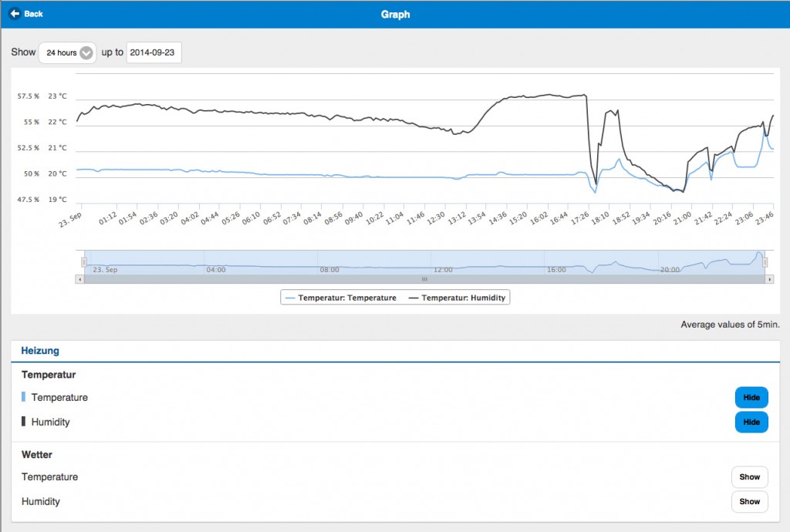The height and width of the screenshot is (532, 790).
Task: Click the Wetter group heading
Action: point(37,455)
